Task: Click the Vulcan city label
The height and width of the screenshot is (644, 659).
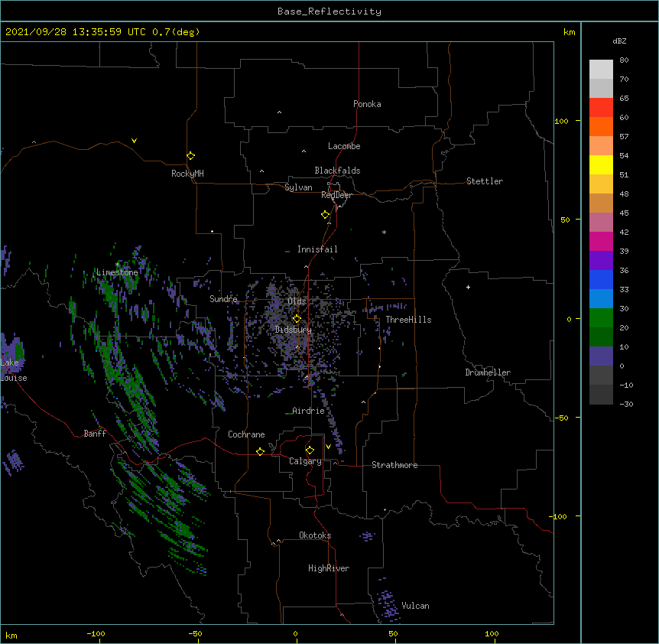Action: [x=415, y=606]
